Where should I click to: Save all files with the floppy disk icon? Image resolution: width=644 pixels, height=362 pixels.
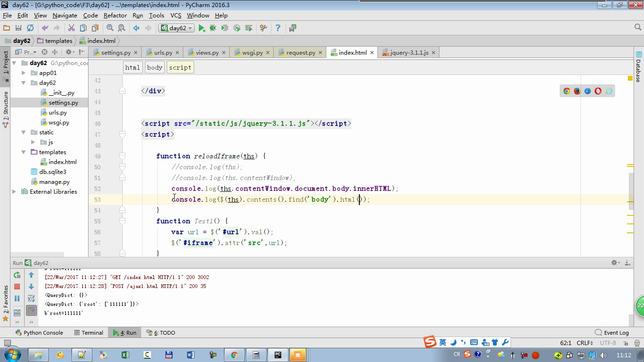tap(18, 28)
